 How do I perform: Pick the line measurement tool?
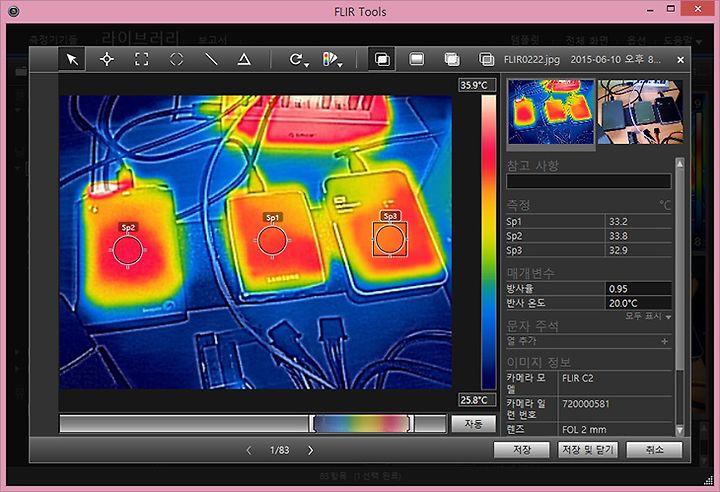(x=211, y=59)
